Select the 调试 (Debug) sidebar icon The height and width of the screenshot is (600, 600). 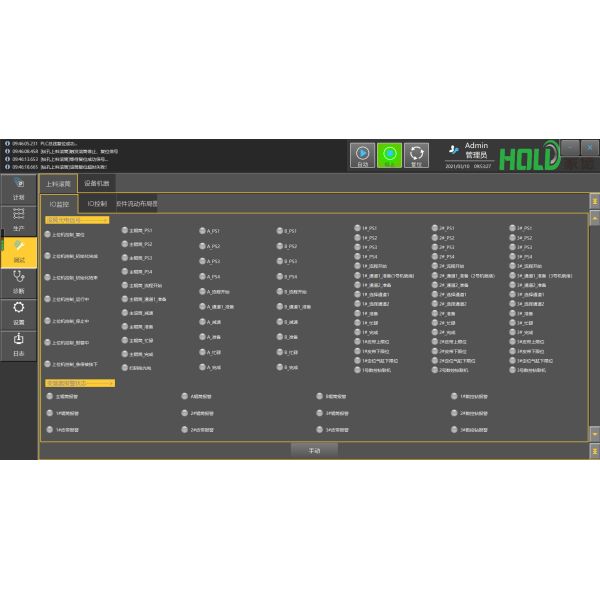[x=18, y=250]
